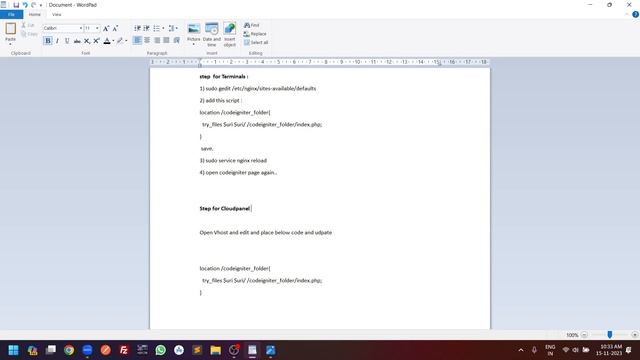
Task: Click the Save icon in quick access toolbar
Action: pyautogui.click(x=16, y=5)
